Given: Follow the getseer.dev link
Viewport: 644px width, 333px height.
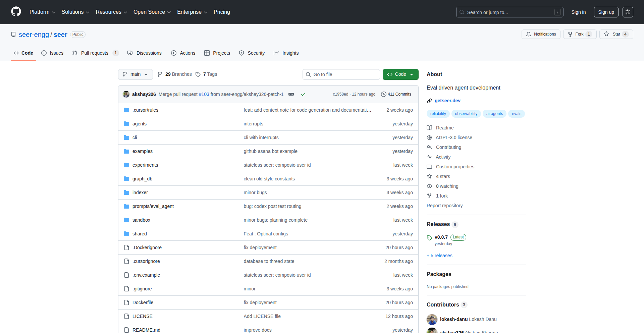Looking at the screenshot, I should (x=447, y=101).
